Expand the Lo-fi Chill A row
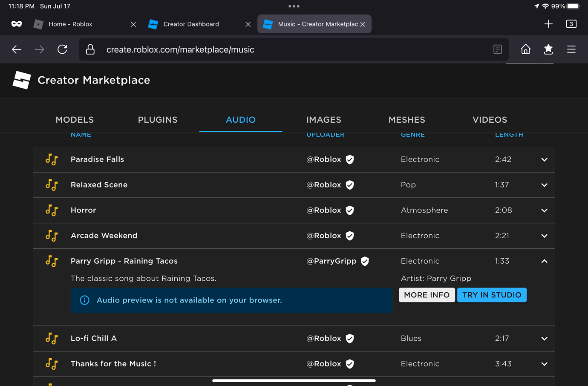Screen dimensions: 588x386 pos(544,338)
